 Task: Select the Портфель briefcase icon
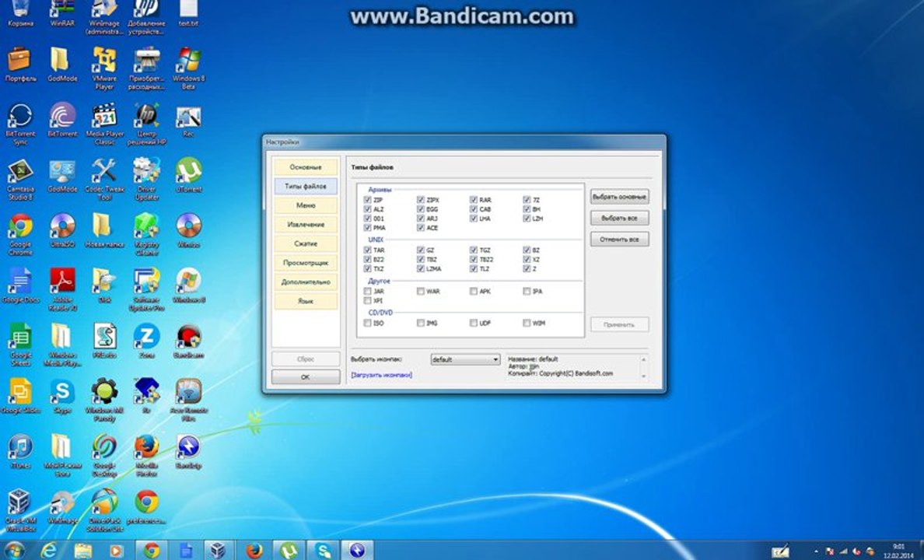(x=20, y=65)
